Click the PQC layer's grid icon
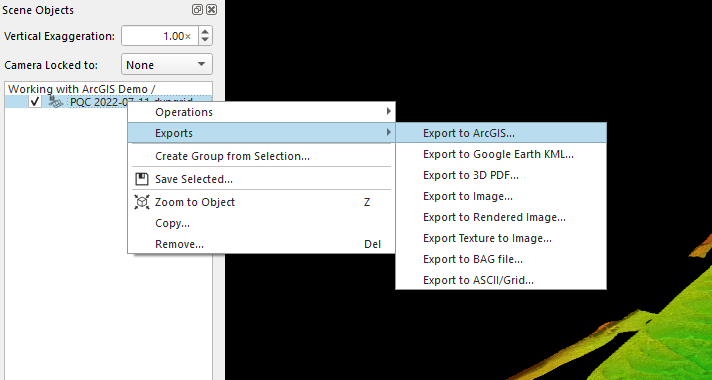This screenshot has height=380, width=712. [55, 102]
